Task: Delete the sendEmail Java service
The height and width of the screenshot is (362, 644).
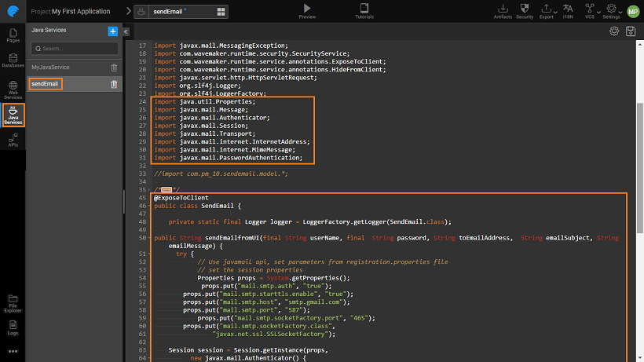Action: pos(114,84)
